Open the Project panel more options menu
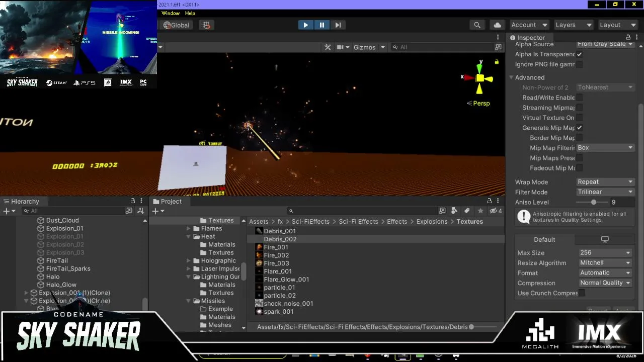644x362 pixels. click(499, 201)
